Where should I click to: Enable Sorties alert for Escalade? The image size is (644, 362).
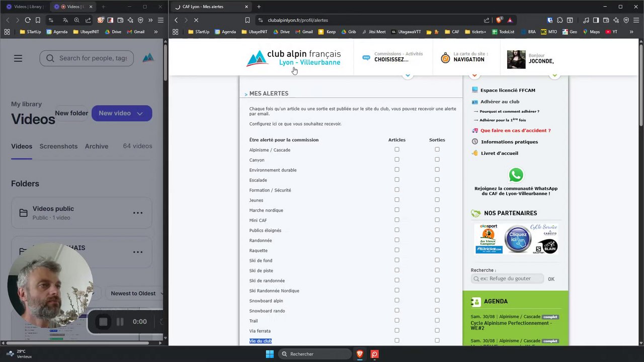(x=437, y=179)
